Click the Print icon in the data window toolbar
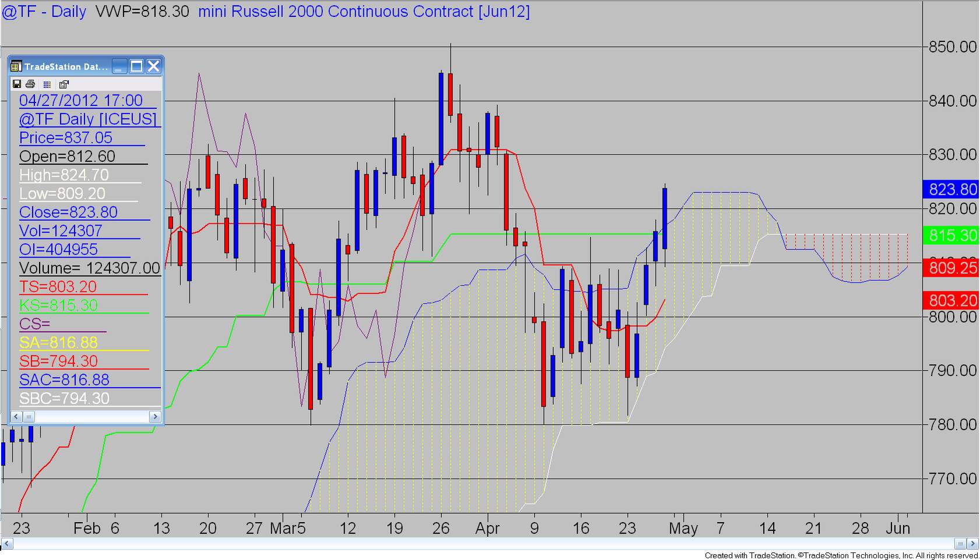 point(31,84)
